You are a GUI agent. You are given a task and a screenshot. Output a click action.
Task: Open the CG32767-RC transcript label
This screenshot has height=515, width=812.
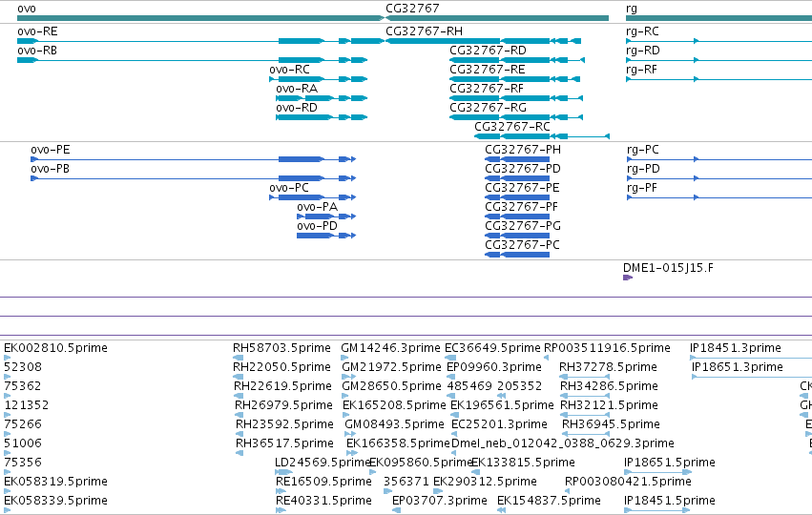pos(512,128)
